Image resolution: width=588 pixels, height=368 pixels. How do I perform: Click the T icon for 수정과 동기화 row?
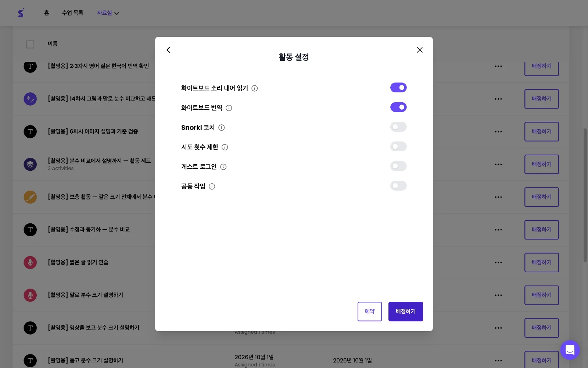pos(30,230)
